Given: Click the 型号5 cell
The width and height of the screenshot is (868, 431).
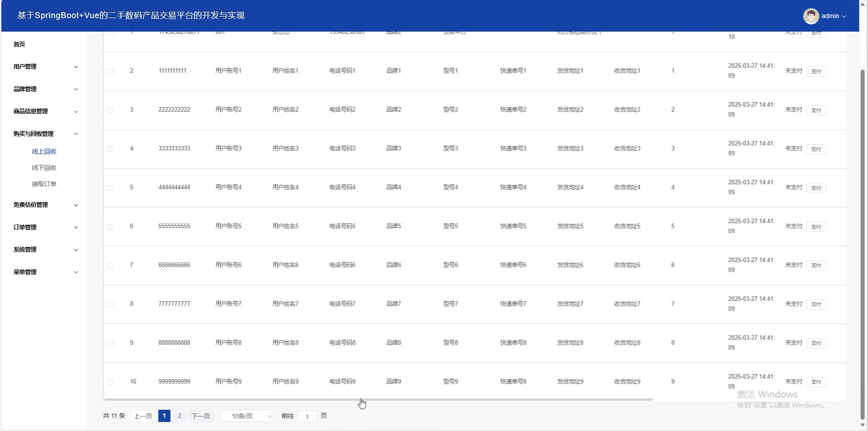Looking at the screenshot, I should tap(451, 226).
